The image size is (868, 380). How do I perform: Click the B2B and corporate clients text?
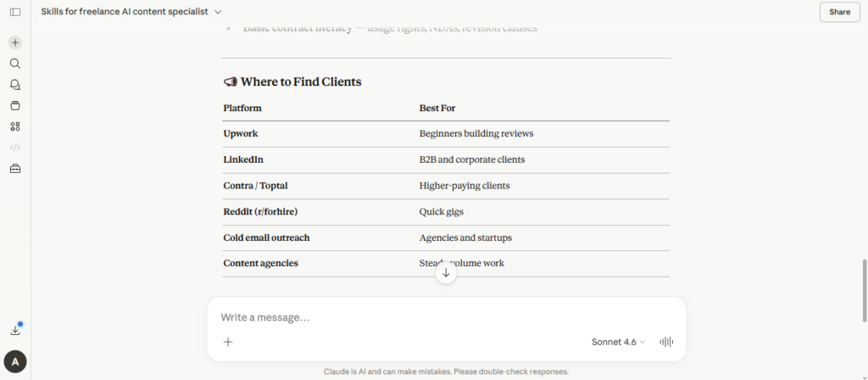(x=472, y=159)
